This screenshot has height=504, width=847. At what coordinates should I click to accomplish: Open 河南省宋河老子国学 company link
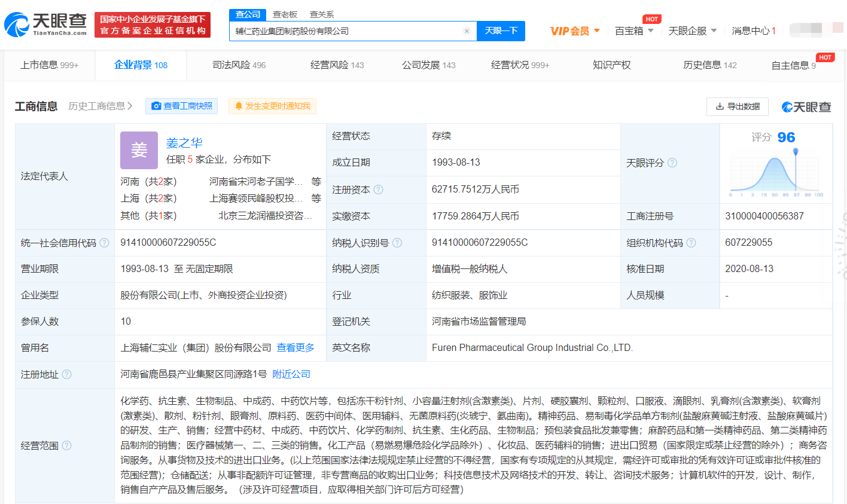pos(256,181)
